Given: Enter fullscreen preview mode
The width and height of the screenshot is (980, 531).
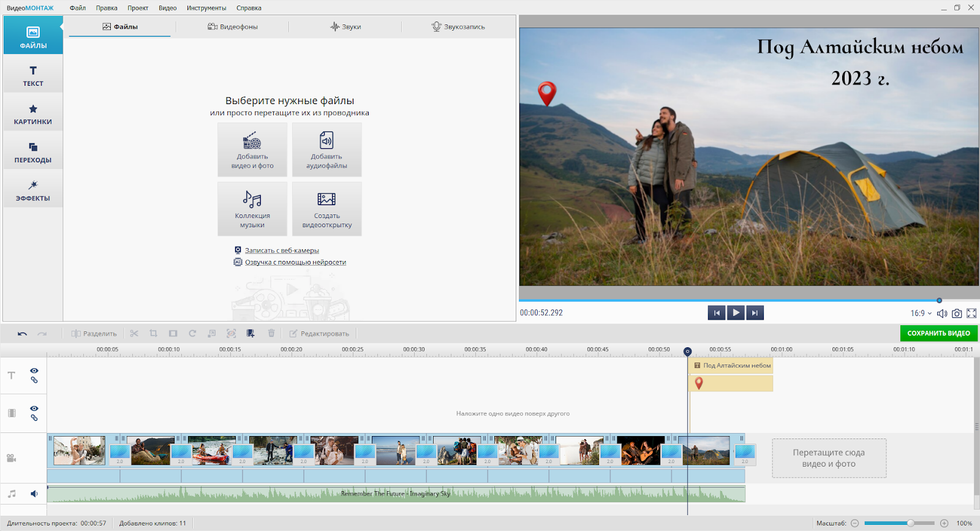Looking at the screenshot, I should coord(971,313).
